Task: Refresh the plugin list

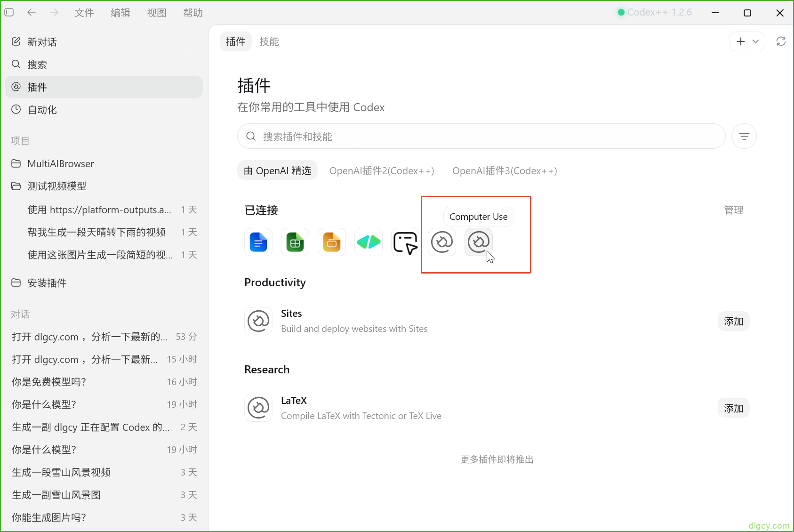Action: click(781, 41)
